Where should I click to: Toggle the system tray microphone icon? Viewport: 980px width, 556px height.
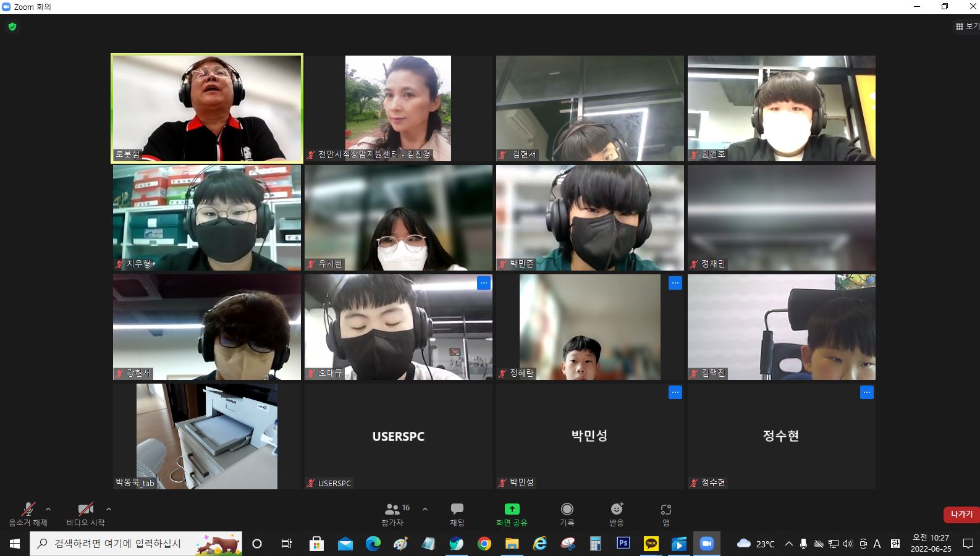click(803, 544)
